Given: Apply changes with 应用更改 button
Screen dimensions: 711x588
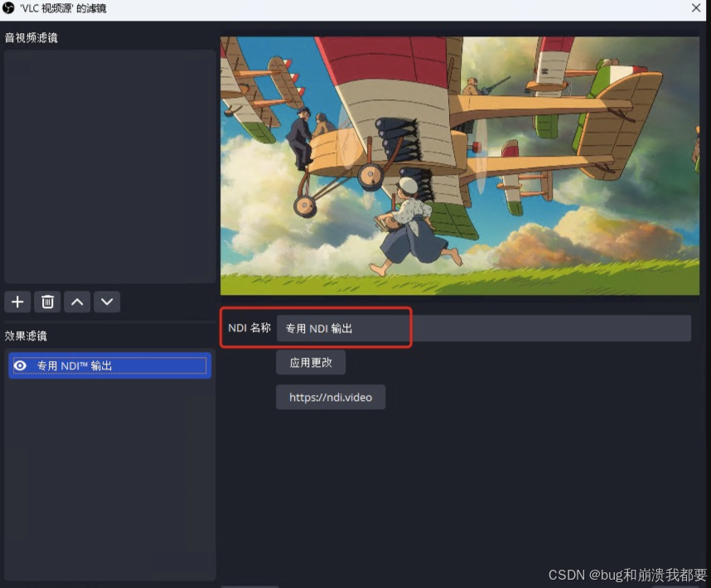Looking at the screenshot, I should pos(311,363).
